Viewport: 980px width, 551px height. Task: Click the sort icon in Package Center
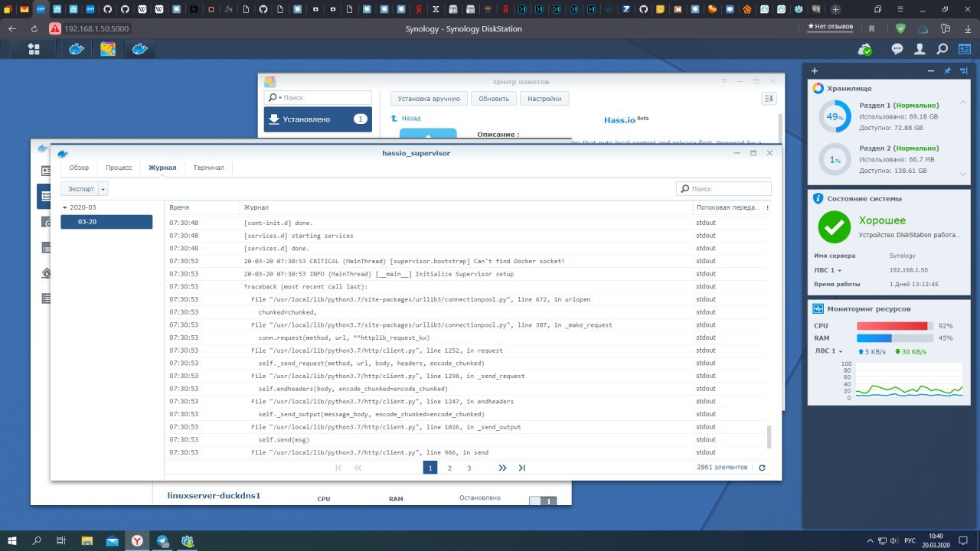point(769,98)
